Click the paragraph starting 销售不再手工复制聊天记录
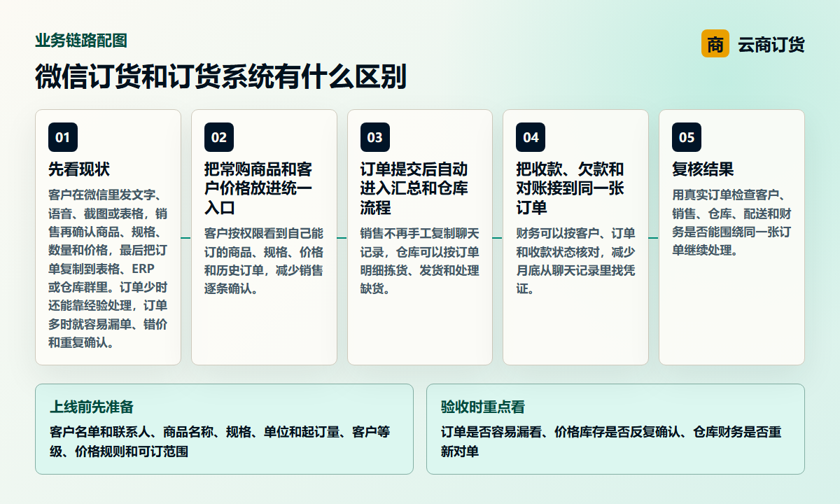 (420, 260)
